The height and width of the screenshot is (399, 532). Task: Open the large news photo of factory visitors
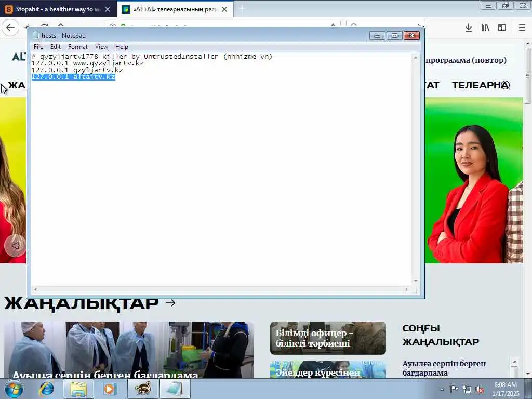click(129, 350)
